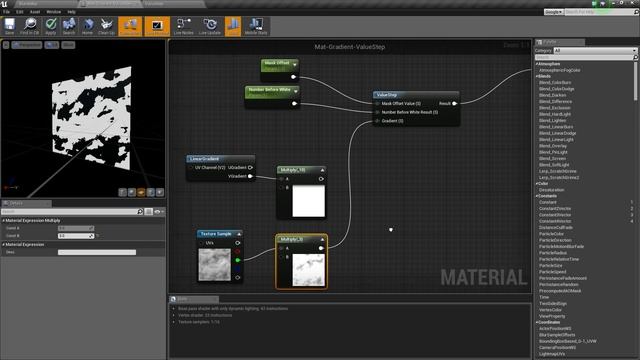Screen dimensions: 640x360
Task: Select Desaturation in the palette list
Action: 551,190
